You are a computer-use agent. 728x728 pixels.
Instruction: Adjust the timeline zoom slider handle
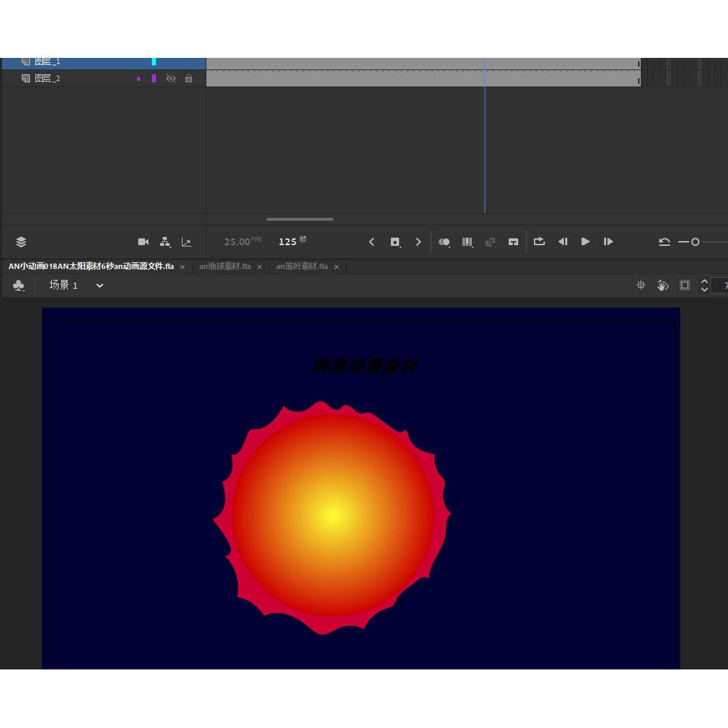(x=695, y=242)
